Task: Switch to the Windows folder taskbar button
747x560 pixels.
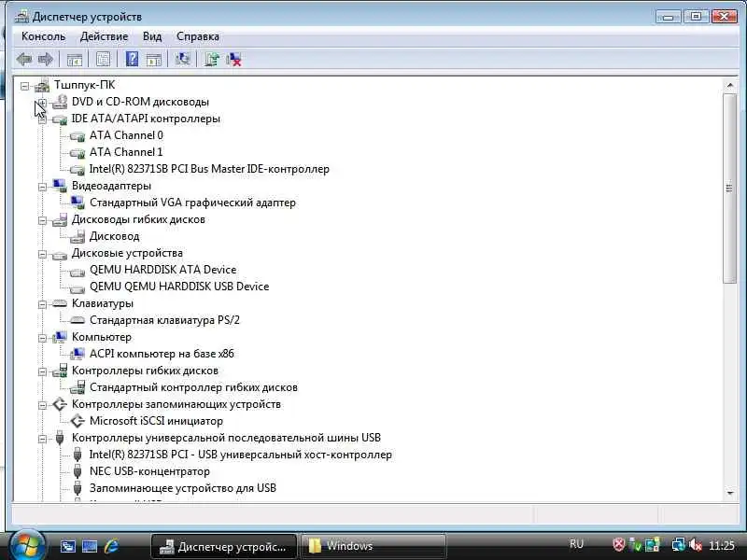Action: pos(373,546)
